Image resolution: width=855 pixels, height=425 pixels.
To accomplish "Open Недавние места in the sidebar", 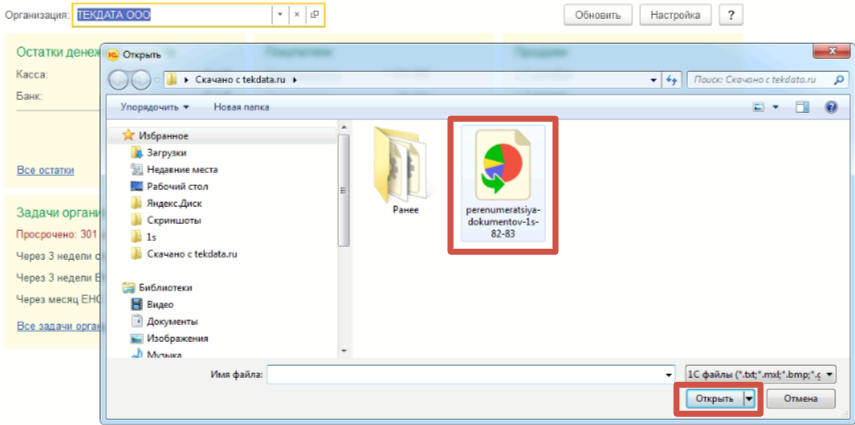I will (182, 170).
